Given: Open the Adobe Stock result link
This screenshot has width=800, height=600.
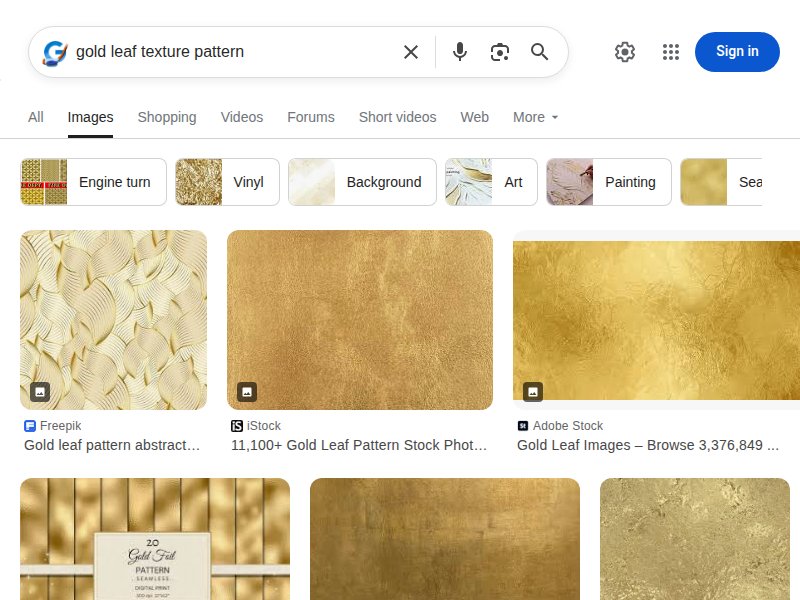Looking at the screenshot, I should pyautogui.click(x=649, y=445).
